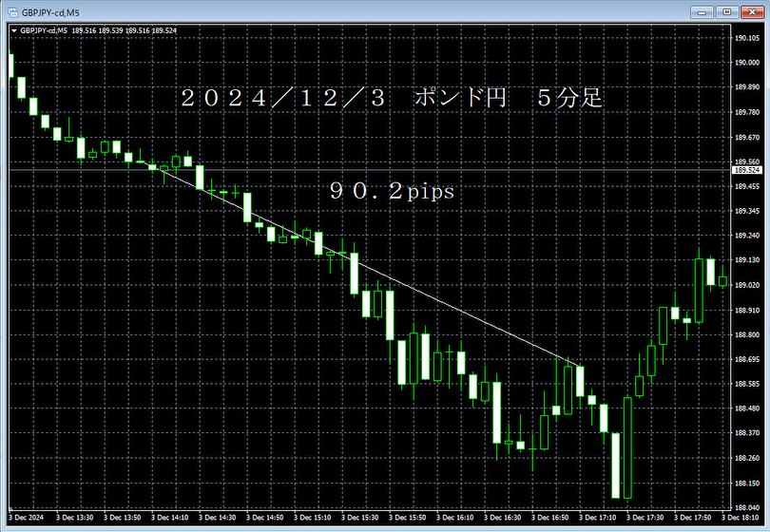Click time axis label 3 Dec 16:10

point(455,518)
